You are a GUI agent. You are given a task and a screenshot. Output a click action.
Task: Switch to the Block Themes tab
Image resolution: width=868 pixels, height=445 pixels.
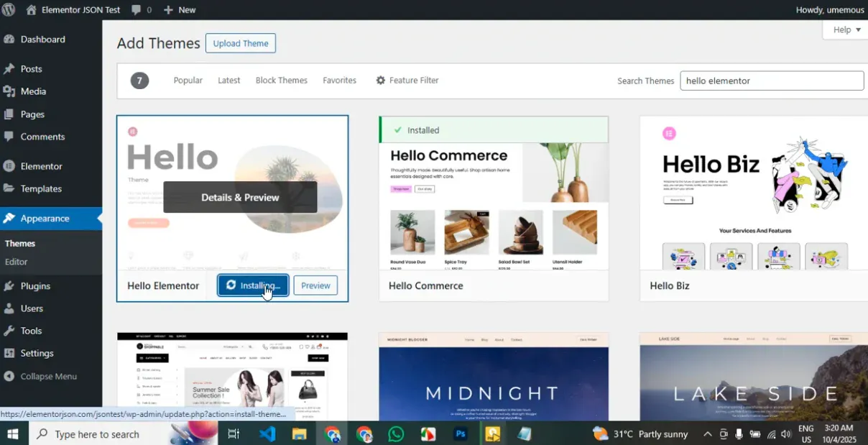281,81
